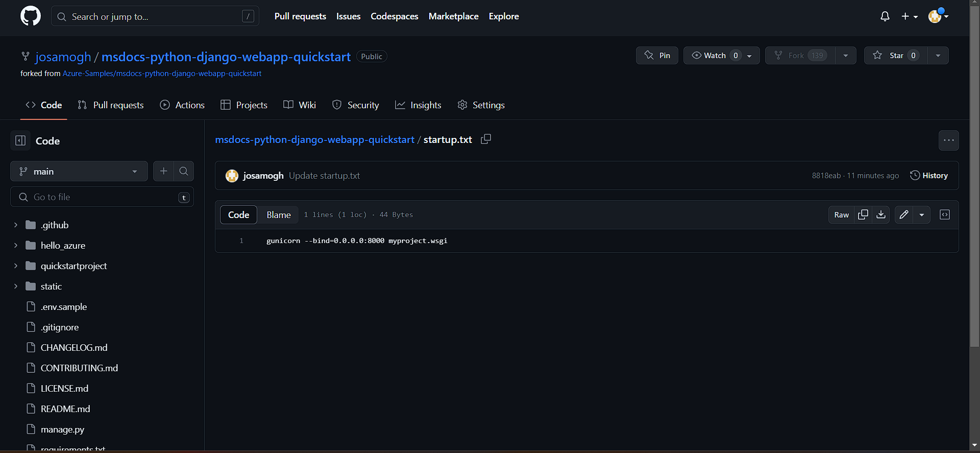Image resolution: width=980 pixels, height=453 pixels.
Task: Open the symbols panel button
Action: pos(945,214)
